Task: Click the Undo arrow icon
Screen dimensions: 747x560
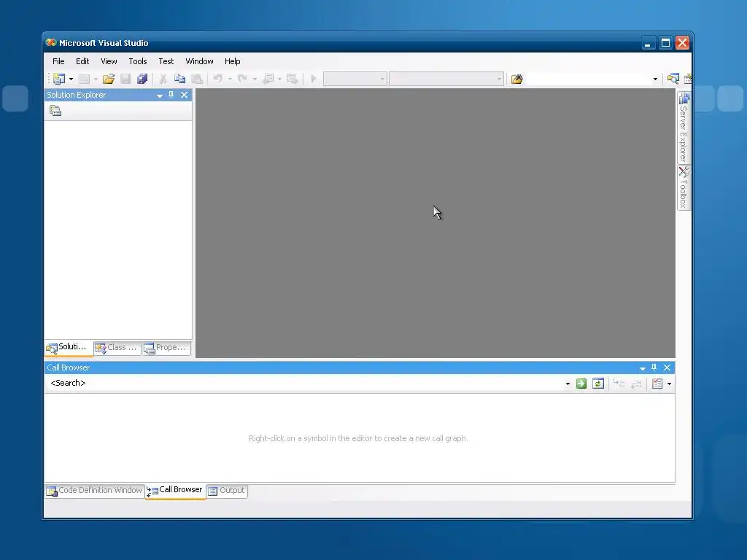Action: click(217, 79)
